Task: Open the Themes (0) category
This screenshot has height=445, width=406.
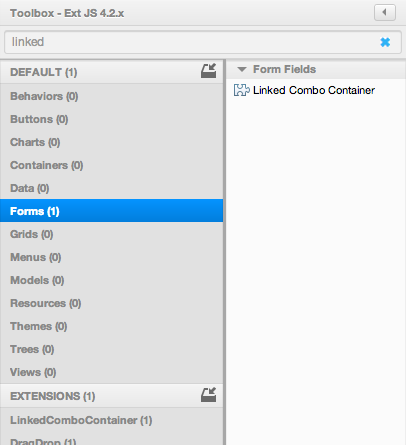Action: pyautogui.click(x=111, y=326)
